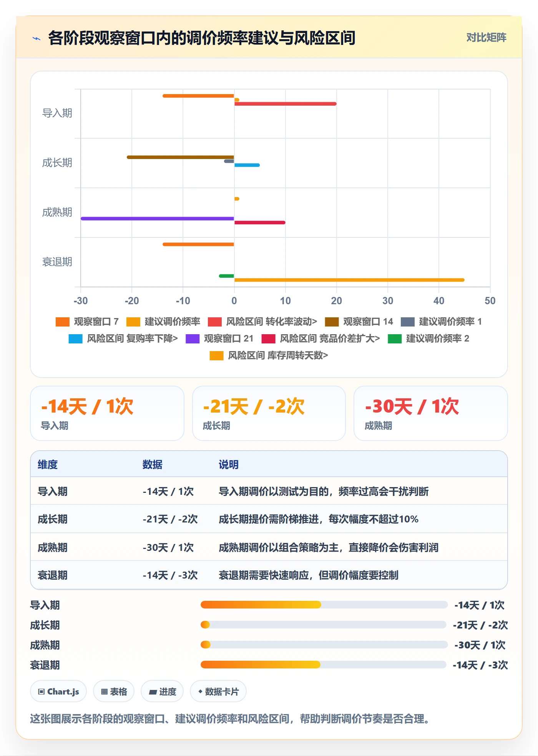The height and width of the screenshot is (756, 538).
Task: Toggle legend item 建议调价频率 1
Action: [441, 322]
